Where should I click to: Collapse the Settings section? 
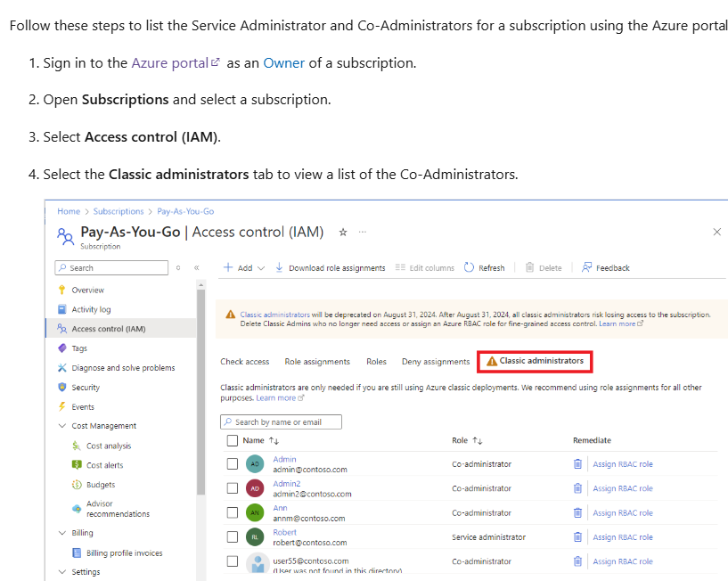61,572
